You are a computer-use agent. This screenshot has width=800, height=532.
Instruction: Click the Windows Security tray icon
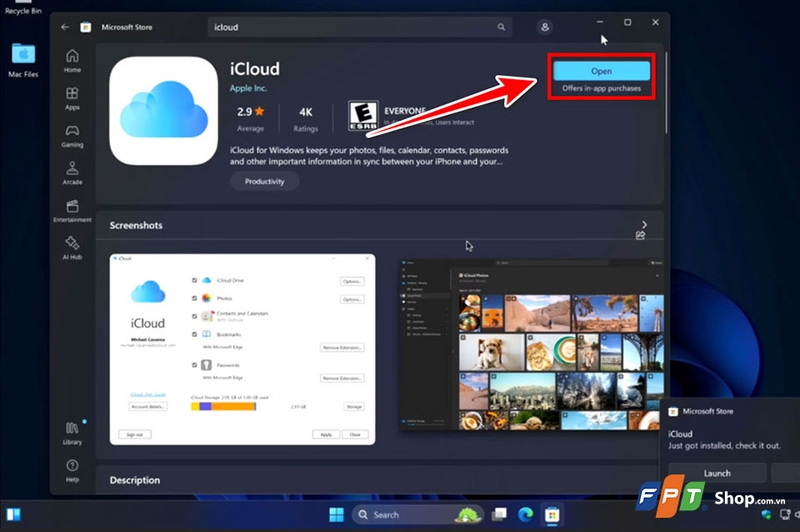[766, 515]
